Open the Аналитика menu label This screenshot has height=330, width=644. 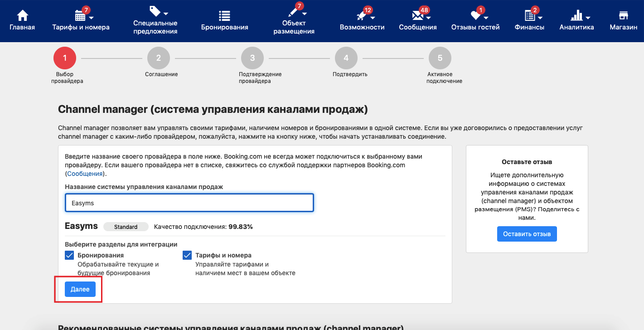(x=576, y=27)
